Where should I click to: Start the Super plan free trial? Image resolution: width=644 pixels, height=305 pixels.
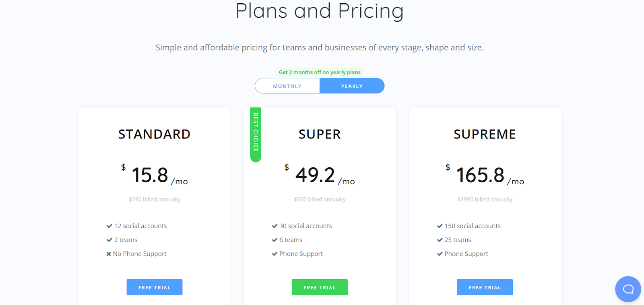coord(320,287)
